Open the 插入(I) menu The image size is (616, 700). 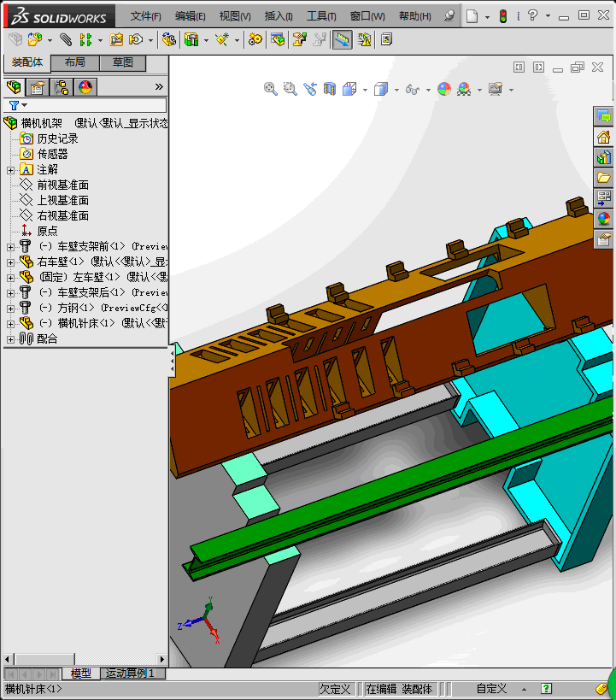pyautogui.click(x=279, y=16)
